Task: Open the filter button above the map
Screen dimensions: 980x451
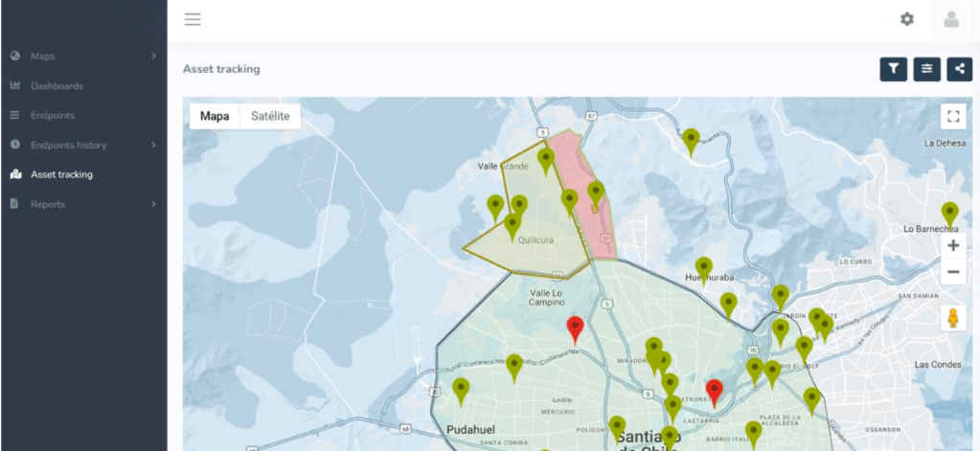Action: (893, 69)
